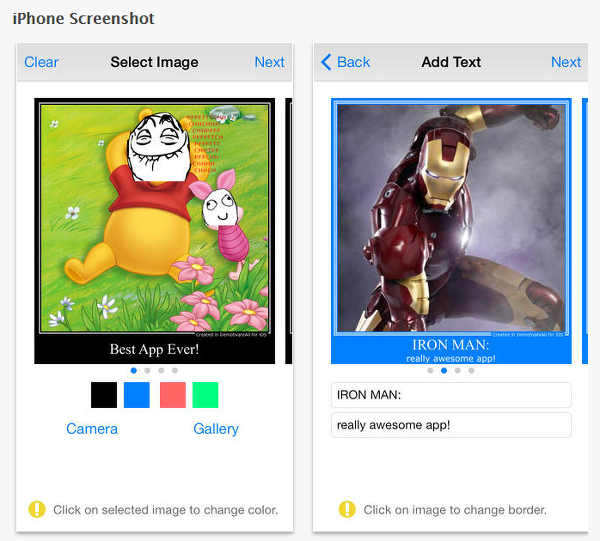The image size is (600, 541).
Task: Click yellow warning icon beside change color hint
Action: (37, 509)
